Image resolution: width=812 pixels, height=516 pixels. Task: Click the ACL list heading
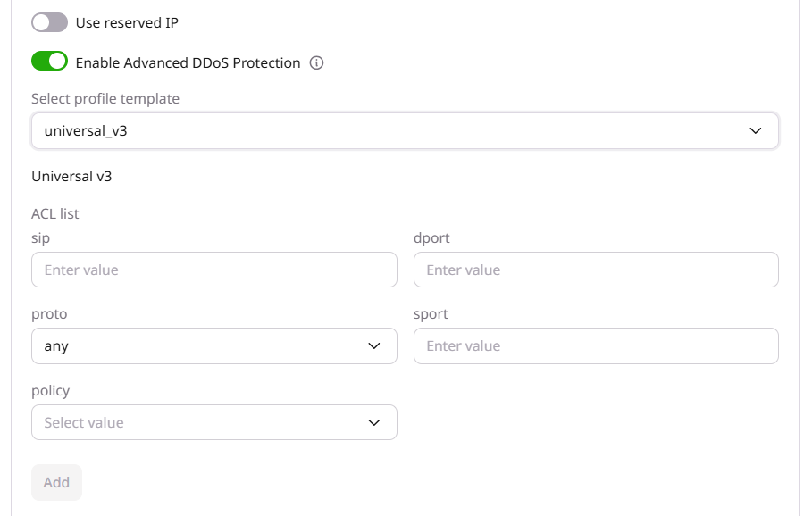54,213
